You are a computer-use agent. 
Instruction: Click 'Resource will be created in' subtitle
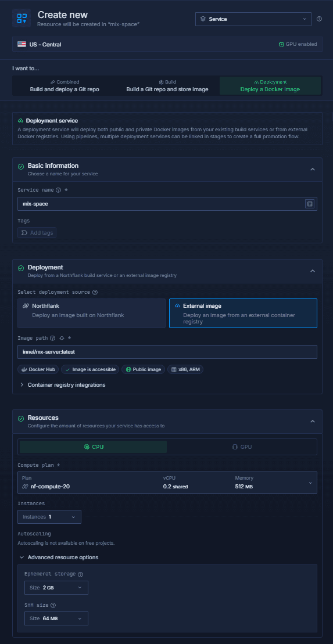88,24
